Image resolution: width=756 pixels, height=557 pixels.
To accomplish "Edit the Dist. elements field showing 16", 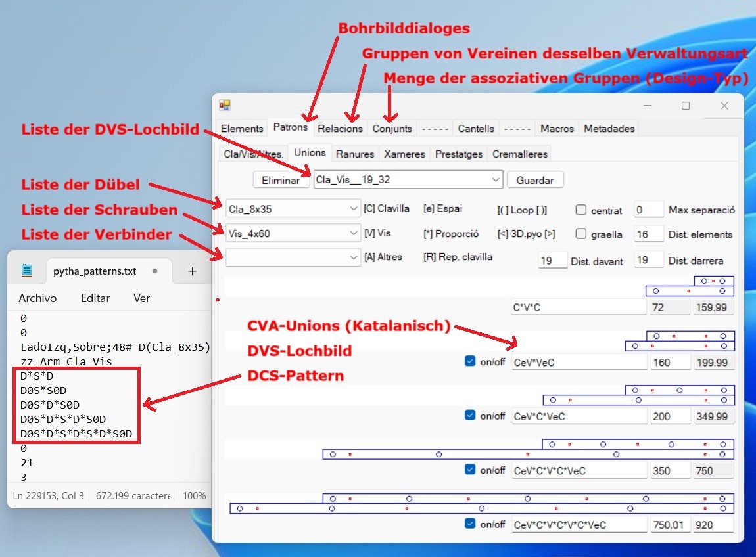I will tap(648, 234).
